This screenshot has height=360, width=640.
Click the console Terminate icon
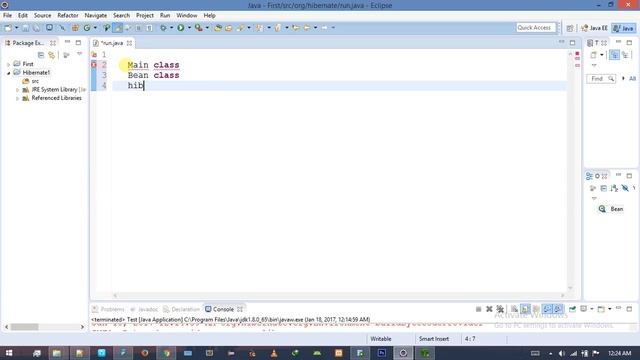click(478, 309)
